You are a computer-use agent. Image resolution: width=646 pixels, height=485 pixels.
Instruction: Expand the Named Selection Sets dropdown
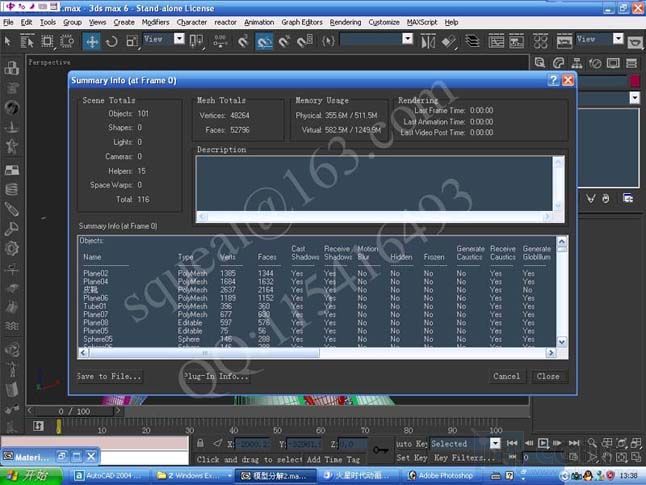[407, 39]
